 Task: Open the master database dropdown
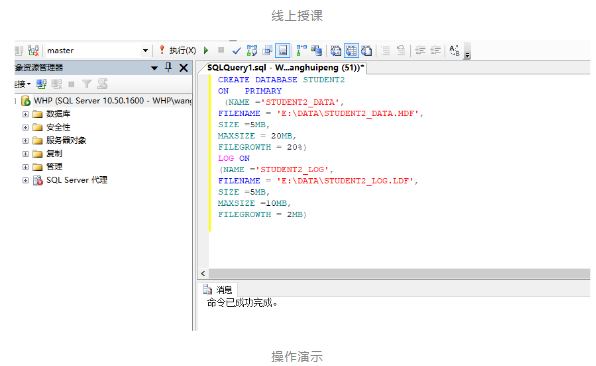pyautogui.click(x=145, y=50)
